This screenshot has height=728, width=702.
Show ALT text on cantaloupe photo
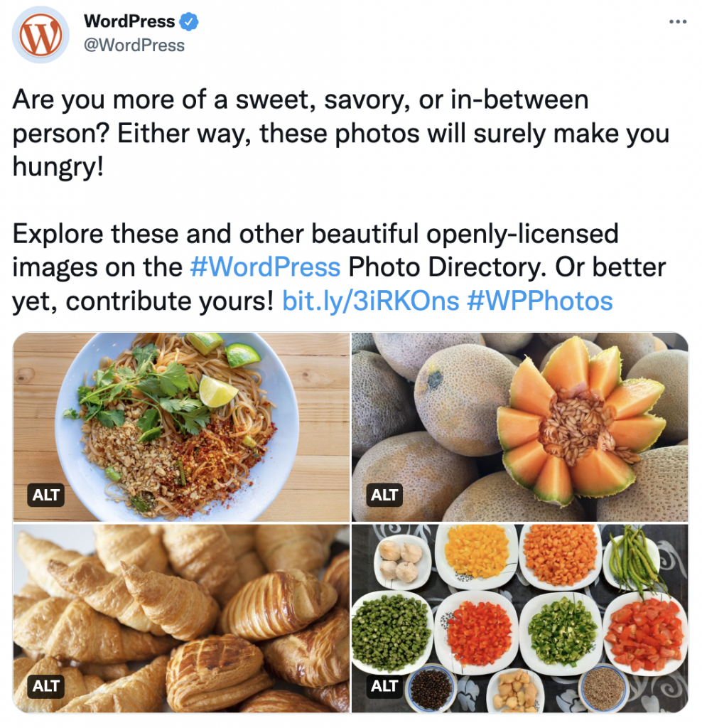point(384,495)
